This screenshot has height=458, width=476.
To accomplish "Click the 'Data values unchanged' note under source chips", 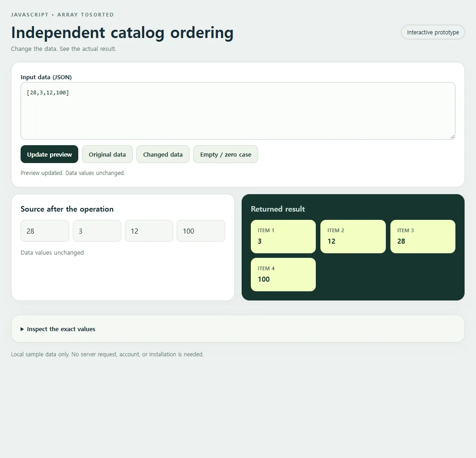I will (x=52, y=252).
